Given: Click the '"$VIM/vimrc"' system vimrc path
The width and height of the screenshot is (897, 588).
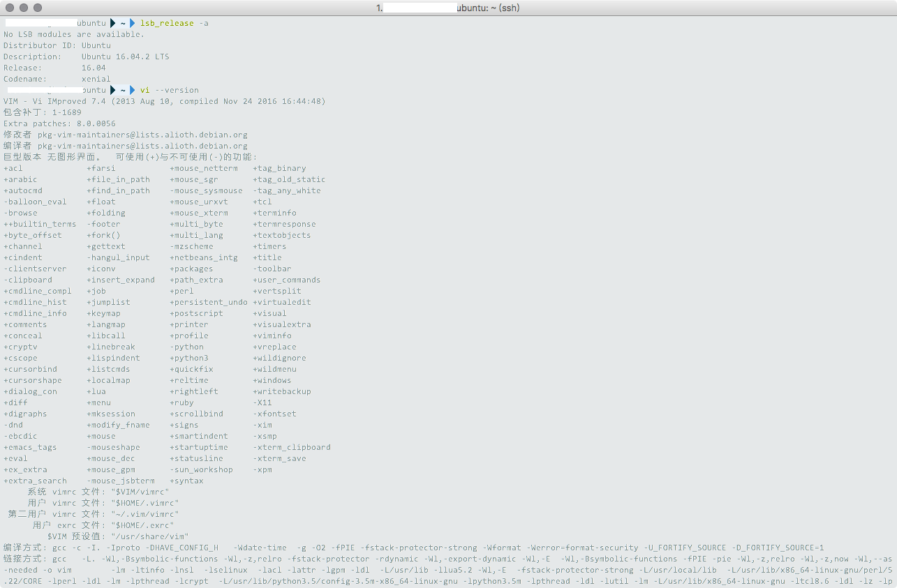Looking at the screenshot, I should point(140,492).
